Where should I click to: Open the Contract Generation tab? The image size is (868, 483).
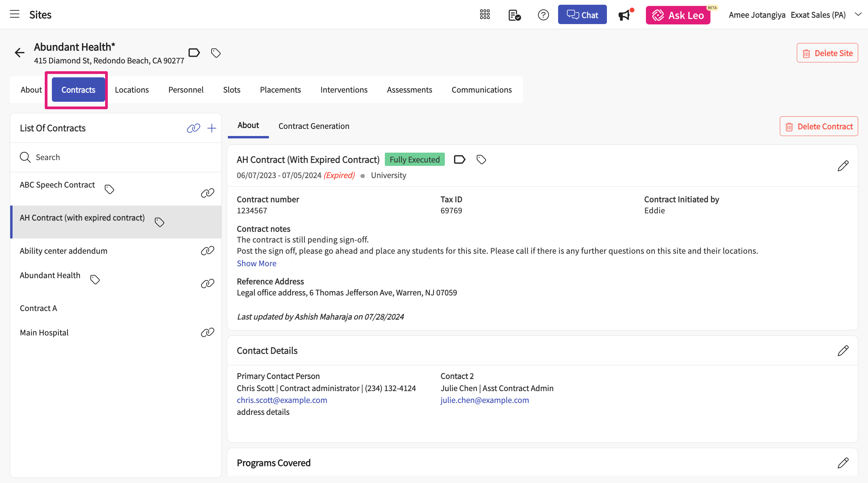[314, 126]
